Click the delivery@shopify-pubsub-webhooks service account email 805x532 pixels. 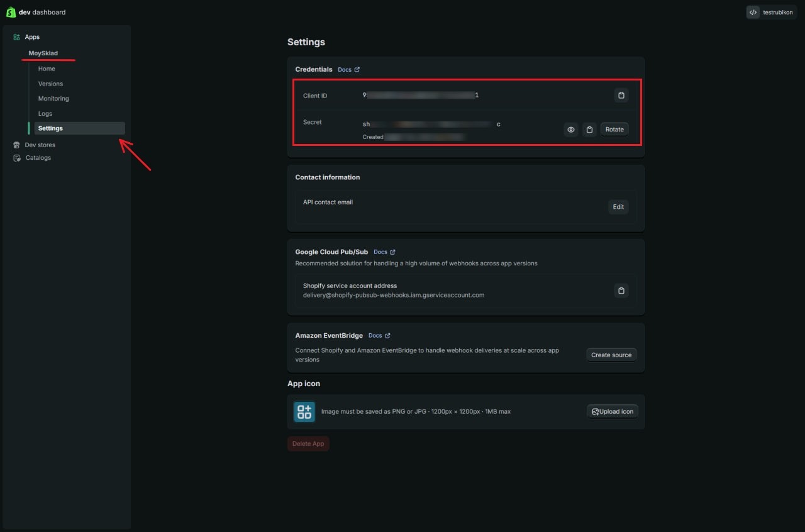click(394, 295)
